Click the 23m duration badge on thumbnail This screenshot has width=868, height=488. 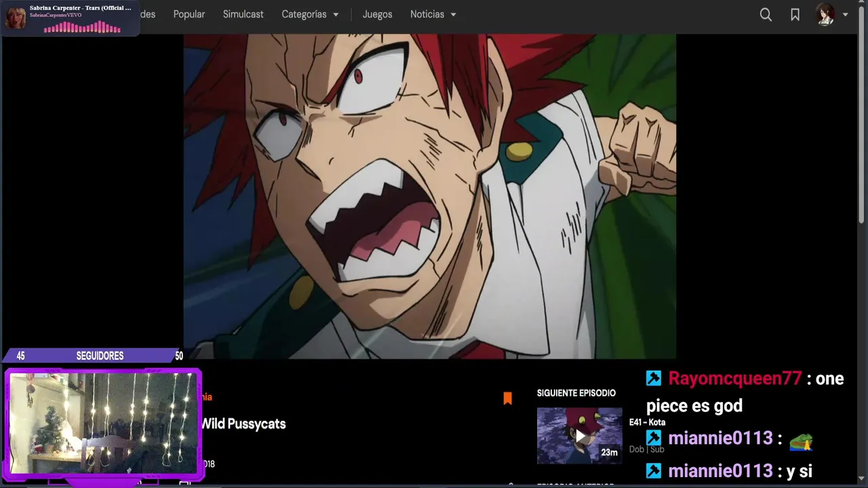coord(609,453)
